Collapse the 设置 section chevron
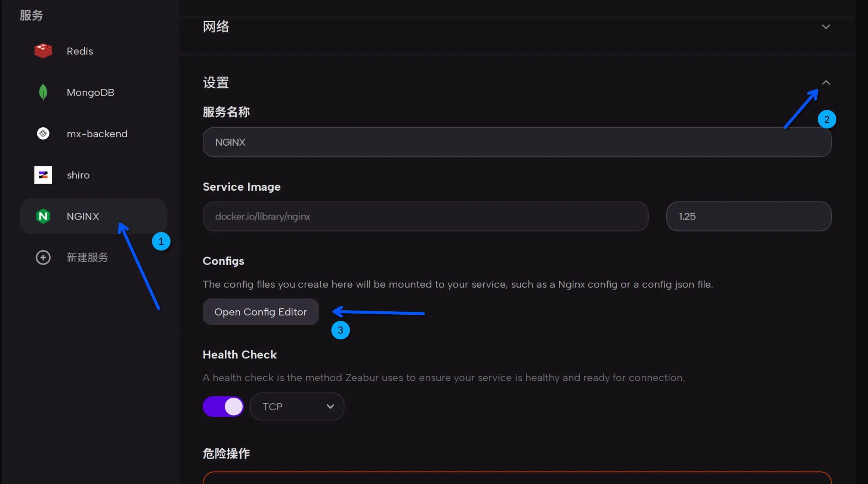This screenshot has height=484, width=868. click(x=826, y=83)
